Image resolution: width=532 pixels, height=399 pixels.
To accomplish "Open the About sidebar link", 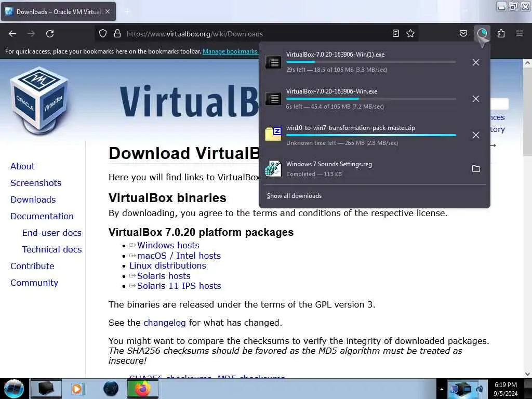I will pos(22,166).
